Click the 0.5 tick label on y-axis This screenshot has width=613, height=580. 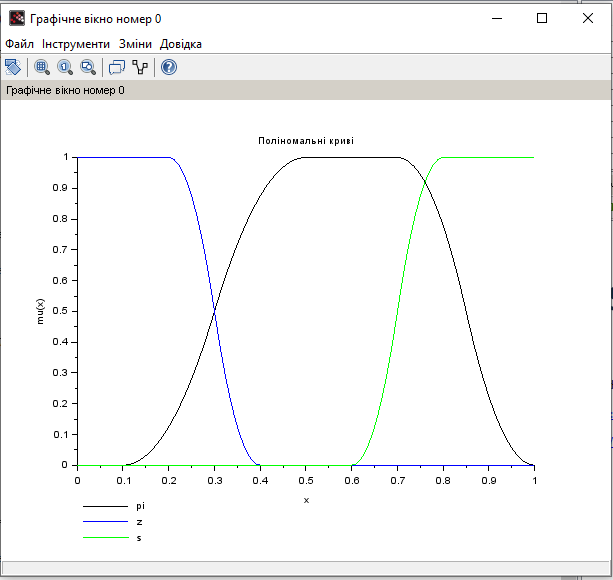pos(60,311)
